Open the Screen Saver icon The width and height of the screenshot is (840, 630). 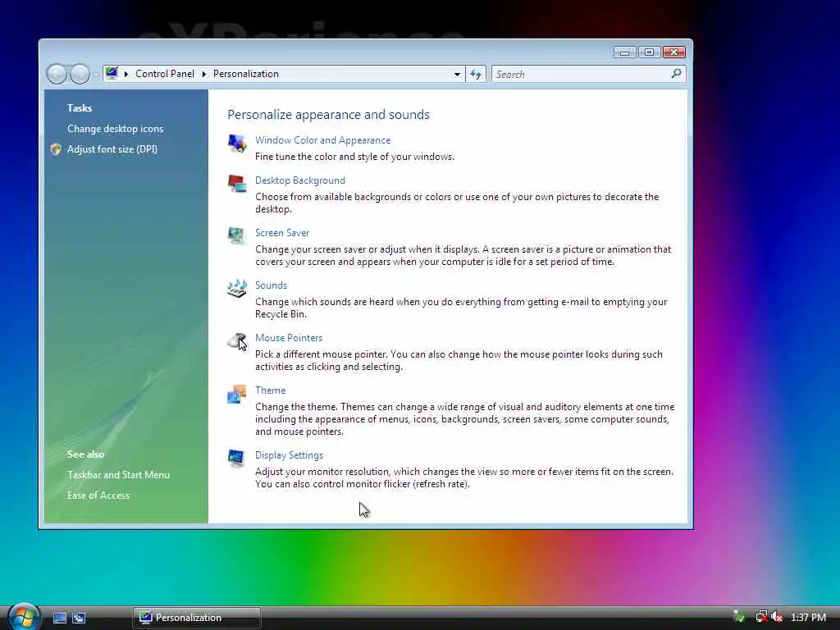pos(237,235)
